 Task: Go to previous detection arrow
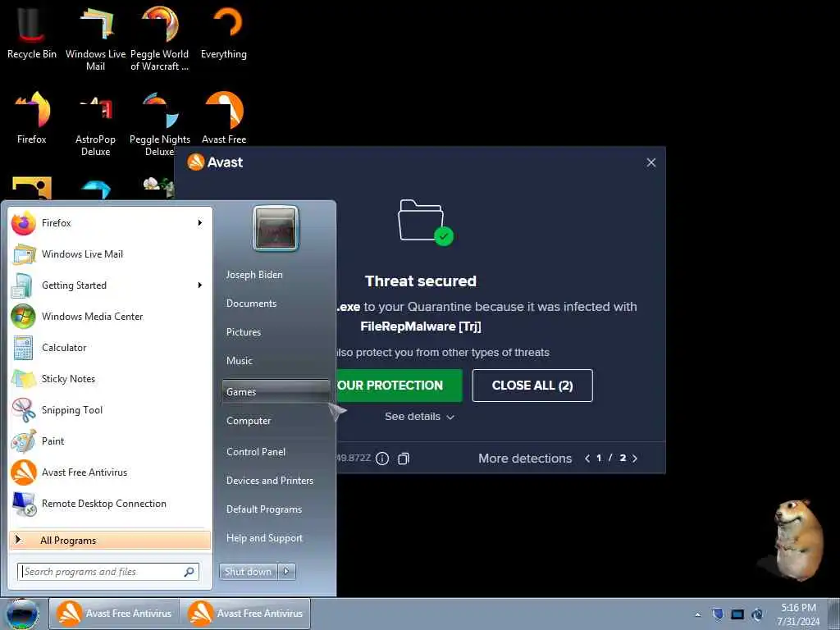587,459
